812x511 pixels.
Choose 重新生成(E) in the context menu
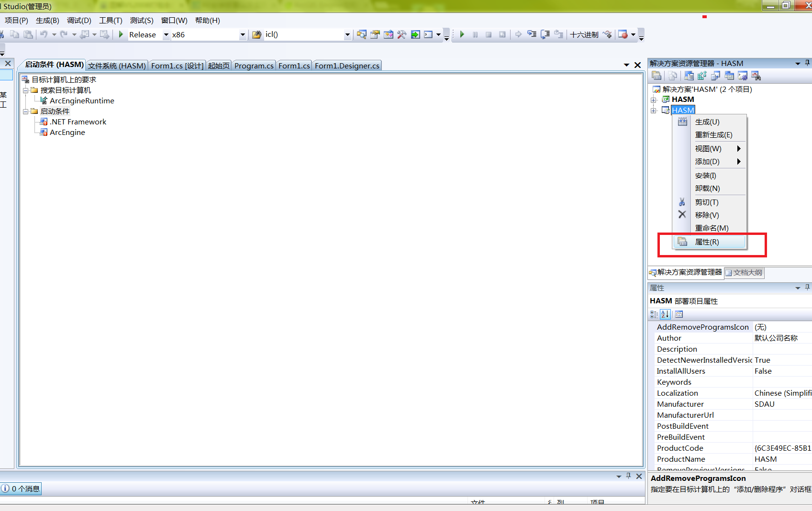(x=709, y=135)
